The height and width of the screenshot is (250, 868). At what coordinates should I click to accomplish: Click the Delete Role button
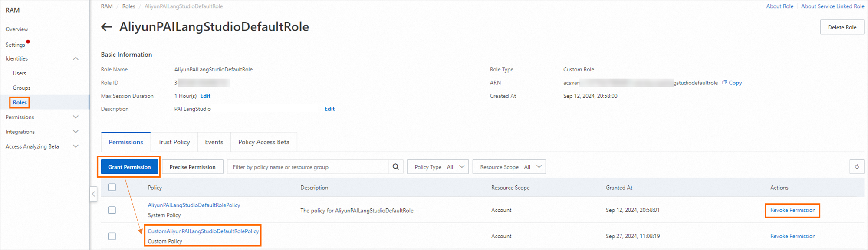(x=842, y=27)
